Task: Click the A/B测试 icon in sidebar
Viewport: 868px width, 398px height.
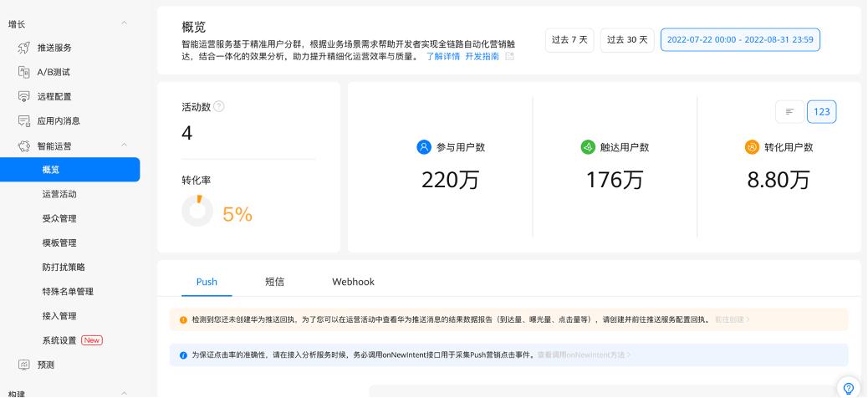Action: (23, 72)
